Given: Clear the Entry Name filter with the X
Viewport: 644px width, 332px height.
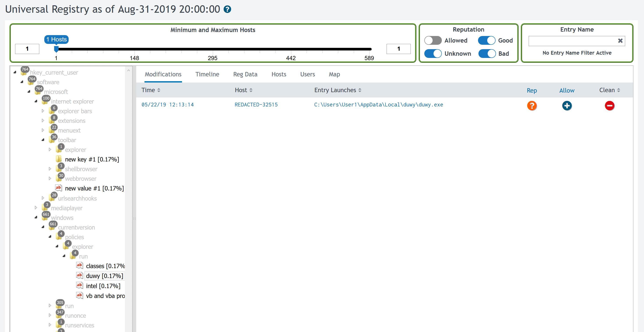Looking at the screenshot, I should point(620,41).
